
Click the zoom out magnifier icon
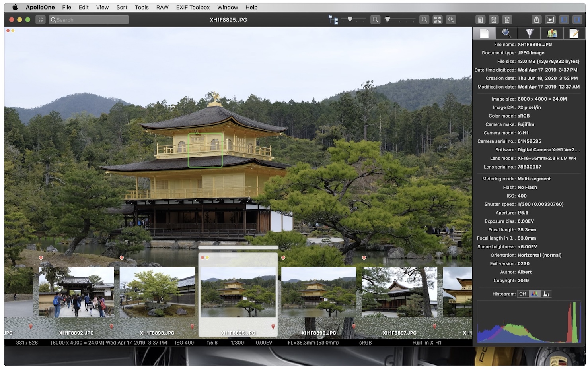click(x=375, y=20)
